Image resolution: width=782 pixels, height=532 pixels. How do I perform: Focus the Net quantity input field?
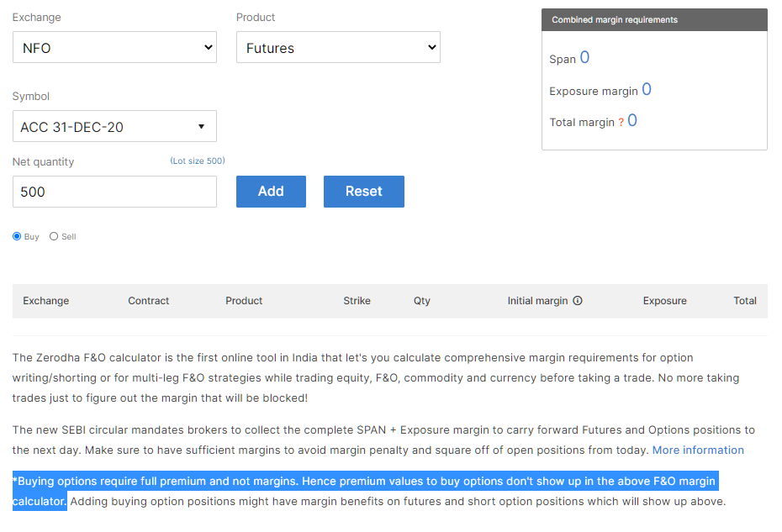click(114, 192)
